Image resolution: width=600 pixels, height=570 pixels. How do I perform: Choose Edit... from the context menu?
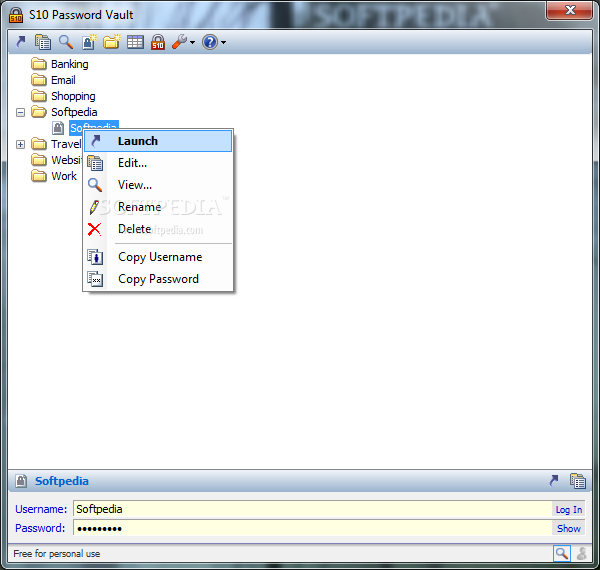[x=158, y=163]
